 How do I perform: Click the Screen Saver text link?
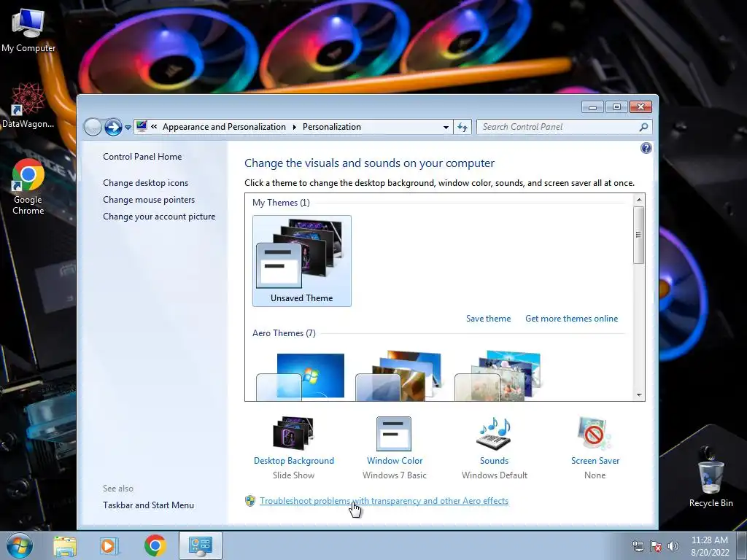coord(595,461)
